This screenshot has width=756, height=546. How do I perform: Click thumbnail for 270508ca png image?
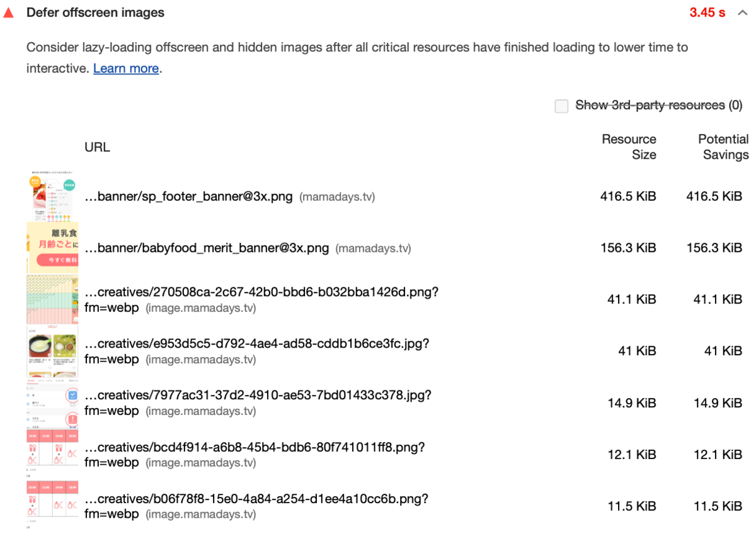[52, 299]
